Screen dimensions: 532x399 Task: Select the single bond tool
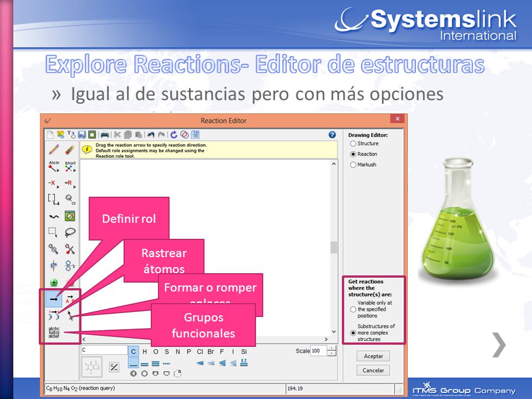(x=134, y=364)
